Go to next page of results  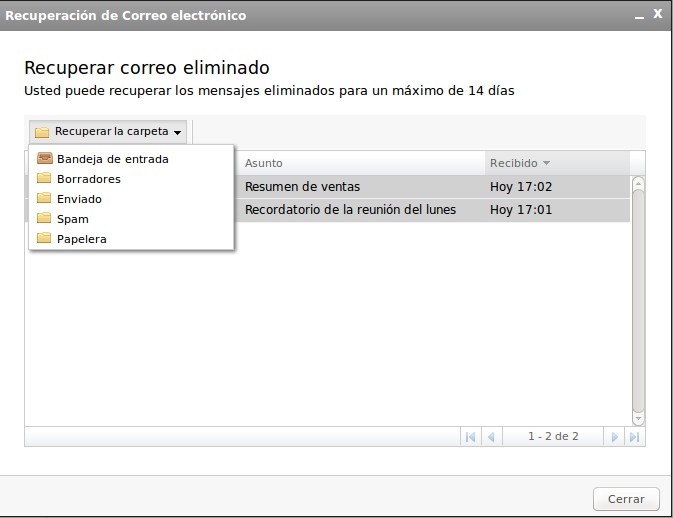[615, 437]
